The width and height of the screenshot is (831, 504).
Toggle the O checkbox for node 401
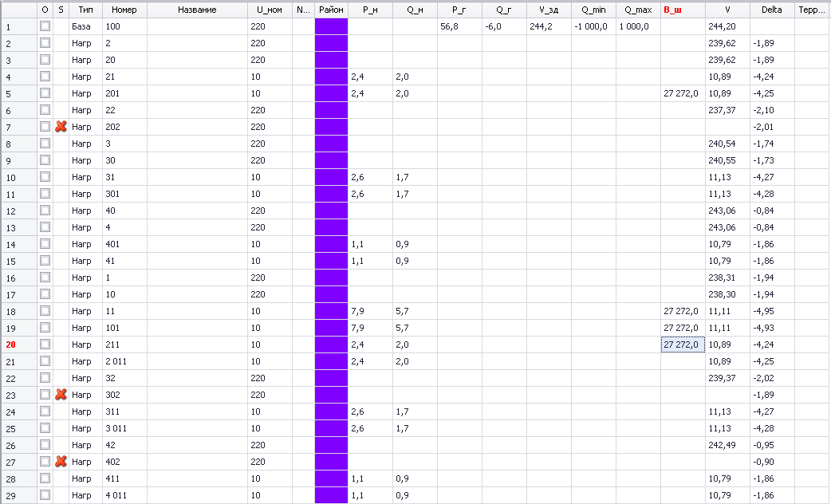coord(45,244)
